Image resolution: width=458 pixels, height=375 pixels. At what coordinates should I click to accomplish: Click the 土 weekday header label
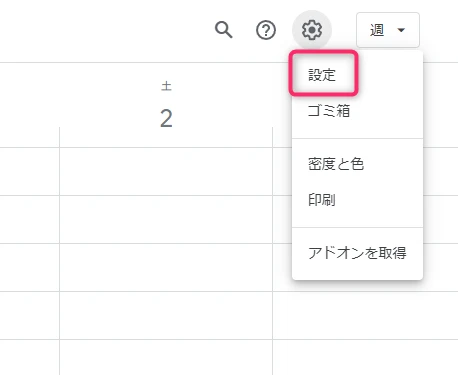(x=166, y=86)
